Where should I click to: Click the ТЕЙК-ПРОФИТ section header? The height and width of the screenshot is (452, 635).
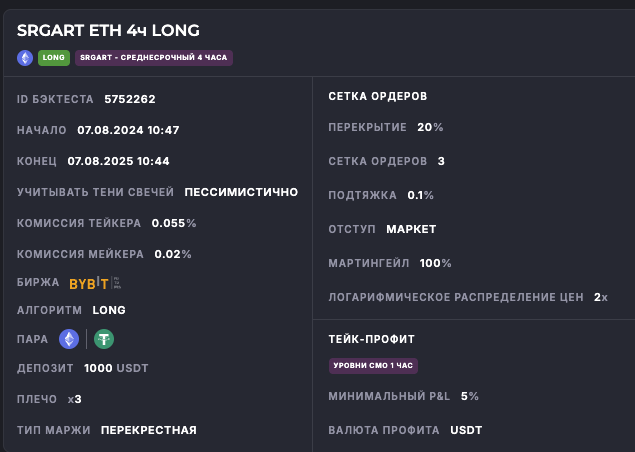point(371,339)
